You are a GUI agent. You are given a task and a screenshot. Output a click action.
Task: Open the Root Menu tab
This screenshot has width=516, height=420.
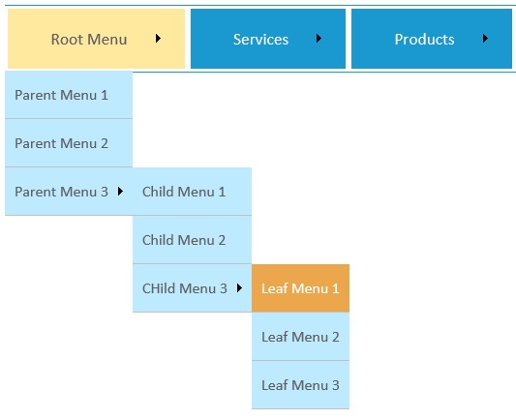point(96,39)
